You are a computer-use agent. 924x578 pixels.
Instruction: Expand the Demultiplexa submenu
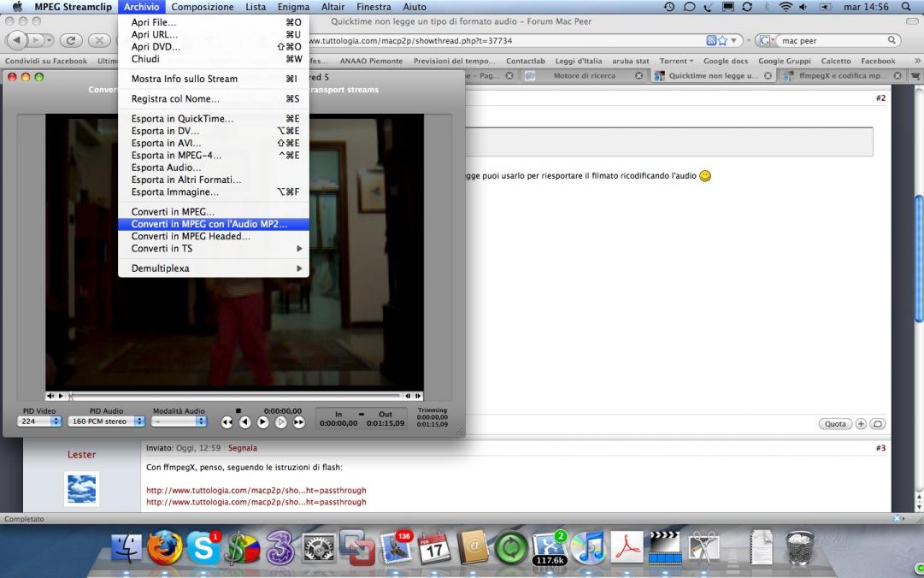click(x=214, y=268)
